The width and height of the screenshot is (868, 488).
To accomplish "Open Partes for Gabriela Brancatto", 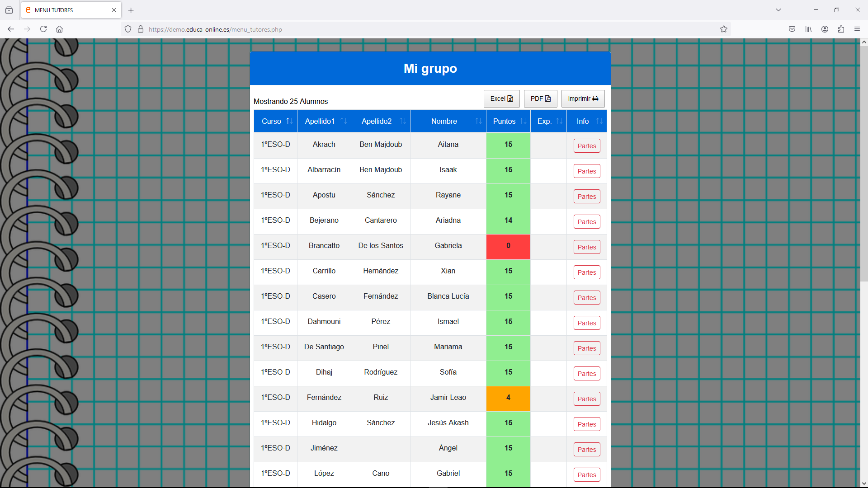I will click(x=586, y=247).
